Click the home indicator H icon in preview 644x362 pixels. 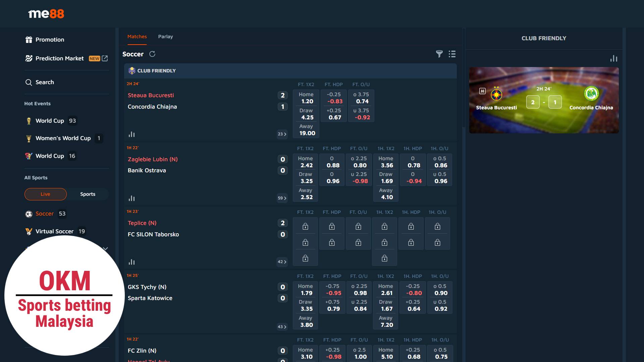pyautogui.click(x=482, y=91)
